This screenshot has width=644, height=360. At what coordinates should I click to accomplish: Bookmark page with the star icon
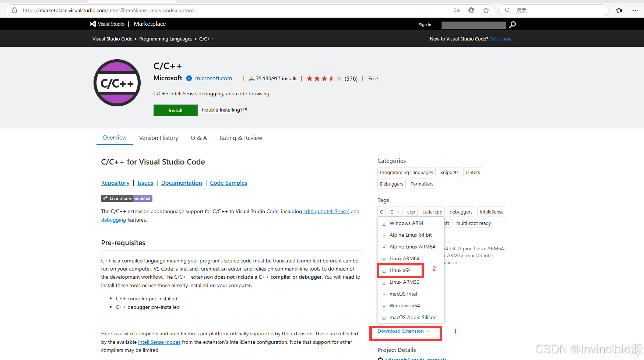pyautogui.click(x=486, y=10)
